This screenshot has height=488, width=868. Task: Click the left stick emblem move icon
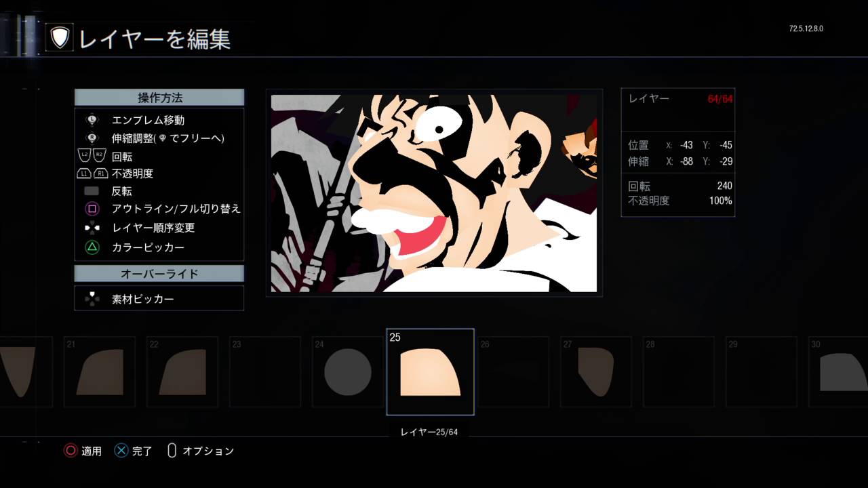(x=92, y=120)
